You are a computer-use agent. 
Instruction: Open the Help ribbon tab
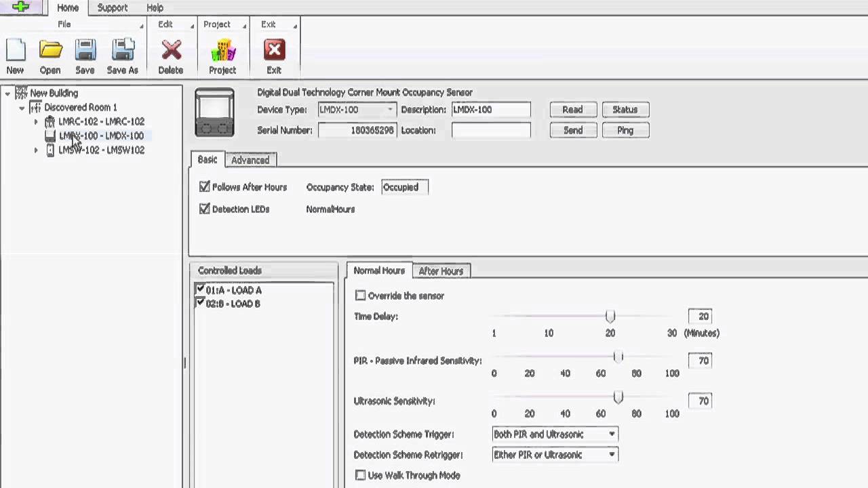[x=155, y=8]
